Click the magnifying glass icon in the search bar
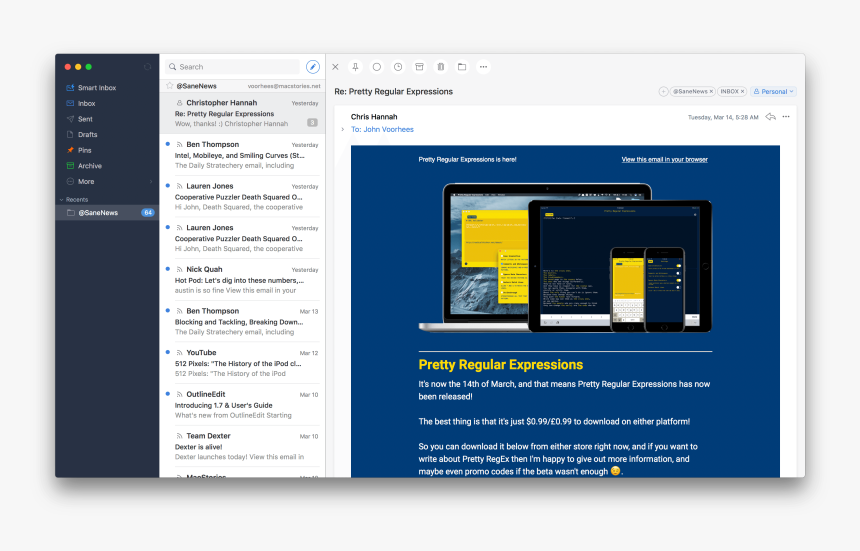 pyautogui.click(x=173, y=67)
